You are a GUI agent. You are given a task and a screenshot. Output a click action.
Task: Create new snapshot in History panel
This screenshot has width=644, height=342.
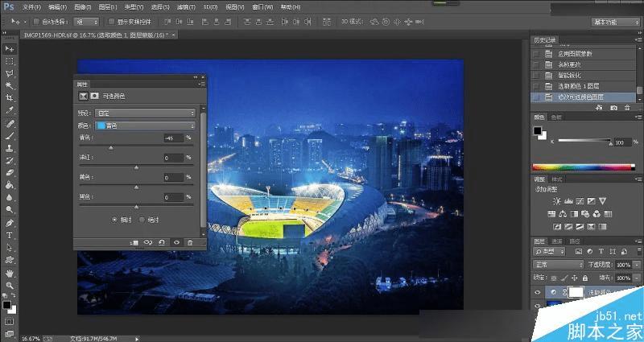click(613, 108)
